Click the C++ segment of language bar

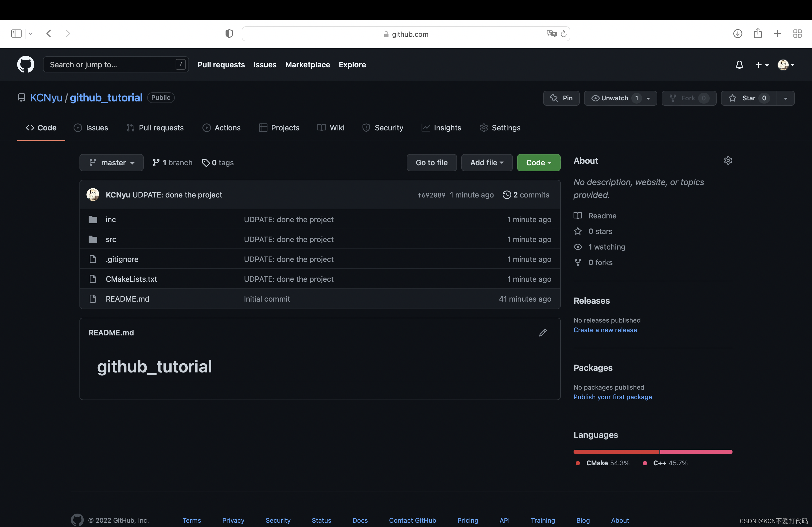[696, 452]
